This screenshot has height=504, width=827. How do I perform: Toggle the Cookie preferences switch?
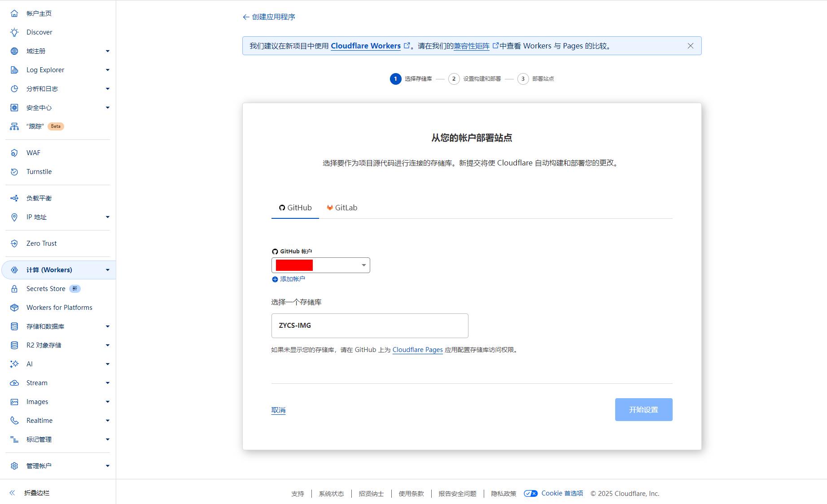(530, 493)
